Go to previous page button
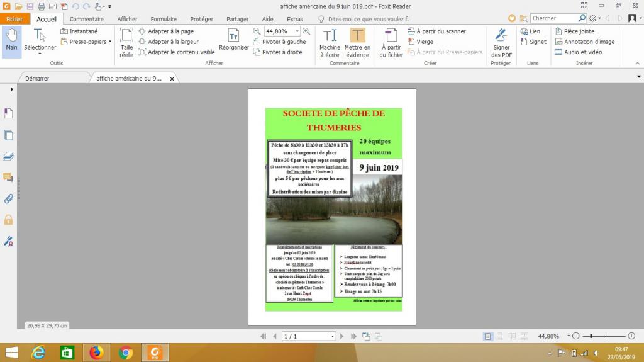The width and height of the screenshot is (644, 362). pos(275,336)
